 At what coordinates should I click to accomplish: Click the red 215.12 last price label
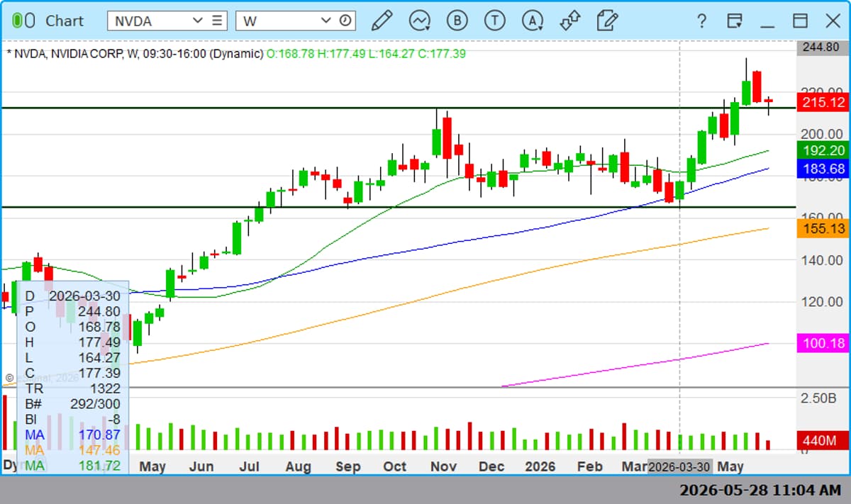(823, 103)
